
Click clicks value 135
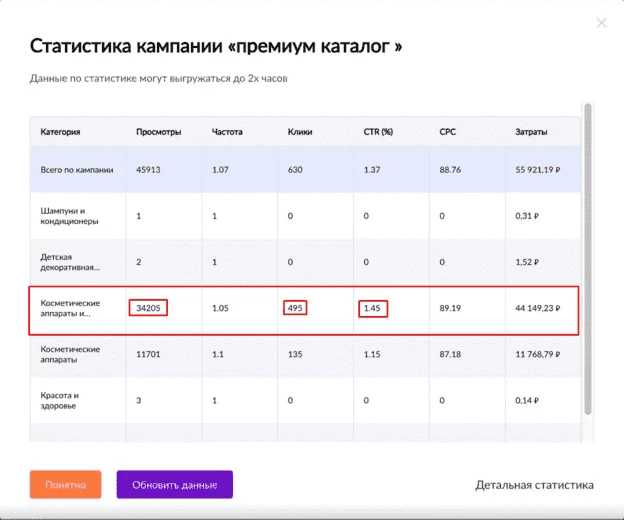[295, 354]
